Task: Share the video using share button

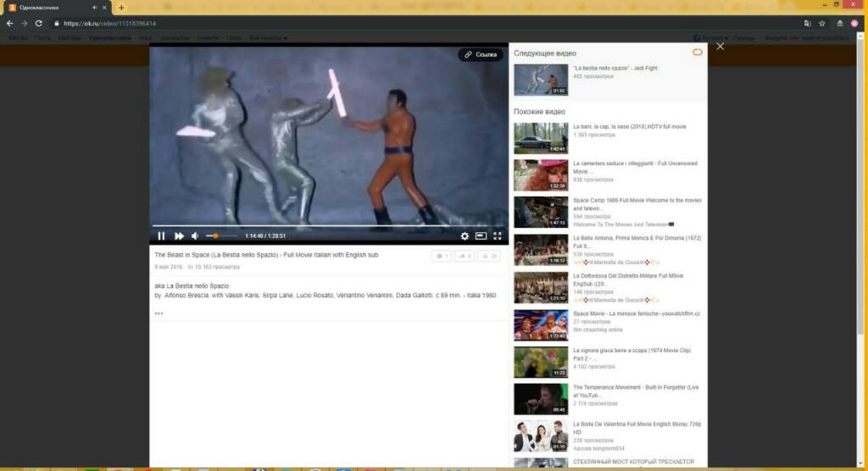Action: 465,256
